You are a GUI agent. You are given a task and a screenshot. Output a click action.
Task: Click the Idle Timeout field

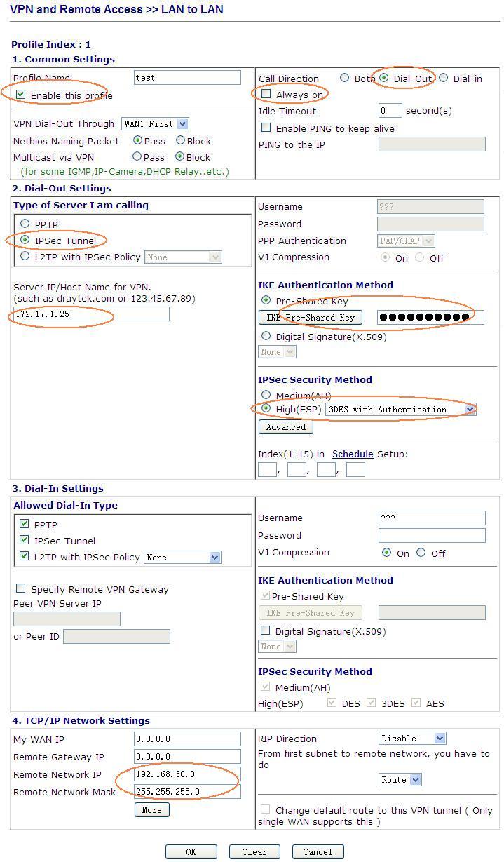pos(390,111)
